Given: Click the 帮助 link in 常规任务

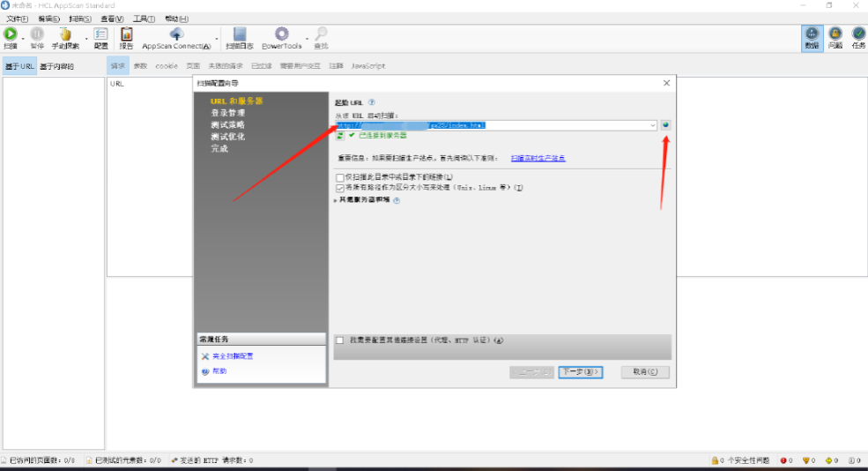Looking at the screenshot, I should click(219, 371).
